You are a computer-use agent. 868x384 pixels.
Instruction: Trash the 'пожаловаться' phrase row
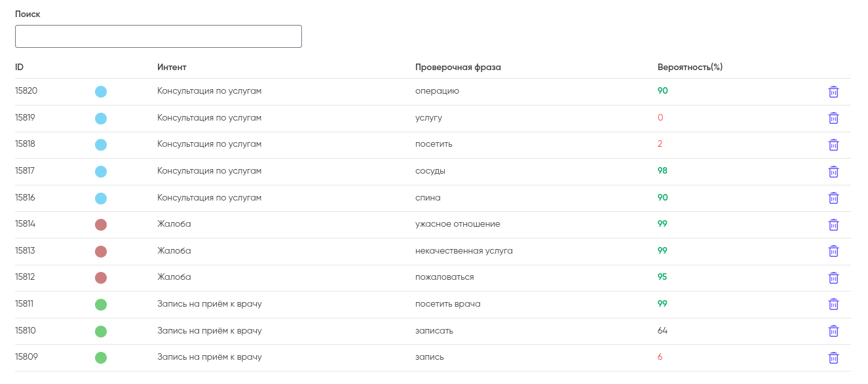tap(833, 278)
